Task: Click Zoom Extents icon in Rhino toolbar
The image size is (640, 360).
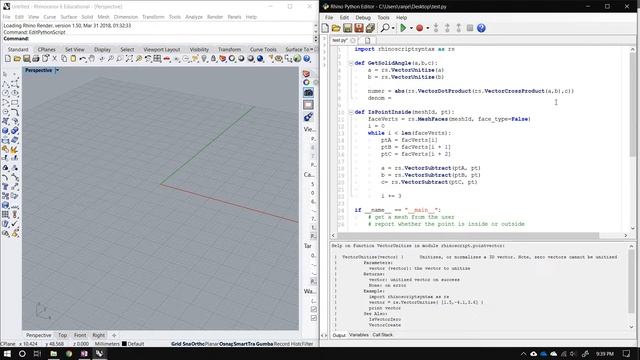Action: [x=129, y=59]
